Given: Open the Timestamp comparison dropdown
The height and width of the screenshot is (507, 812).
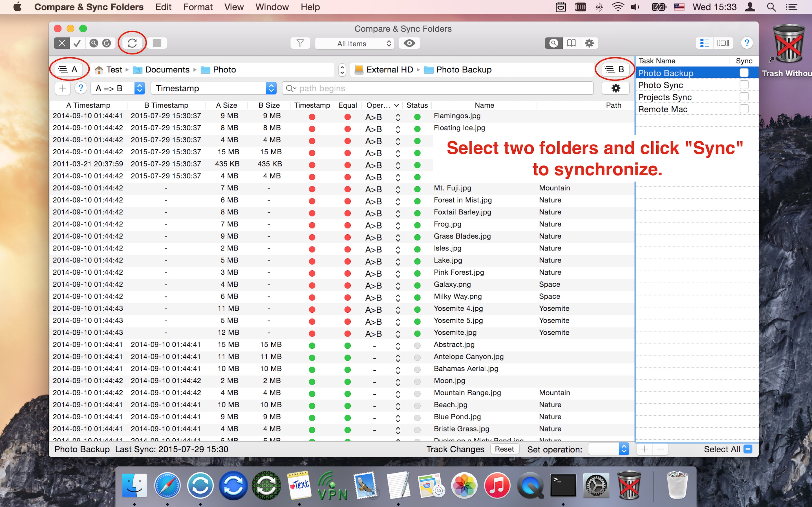Looking at the screenshot, I should click(213, 88).
